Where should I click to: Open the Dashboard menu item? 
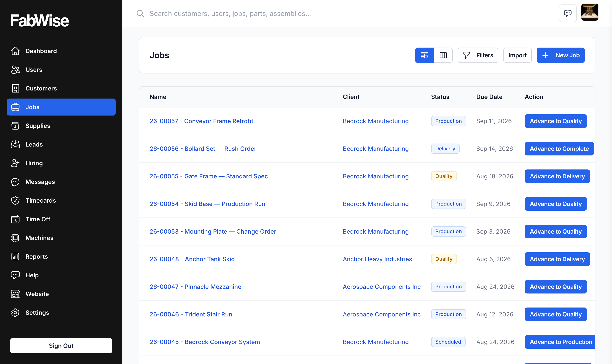pos(61,51)
